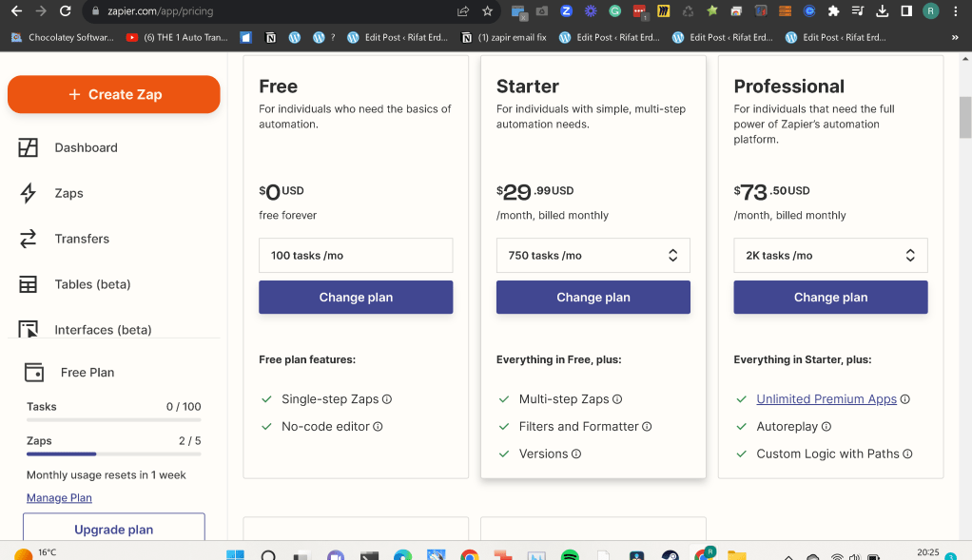Image resolution: width=972 pixels, height=560 pixels.
Task: Click the page vertical scrollbar thumb
Action: 965,117
